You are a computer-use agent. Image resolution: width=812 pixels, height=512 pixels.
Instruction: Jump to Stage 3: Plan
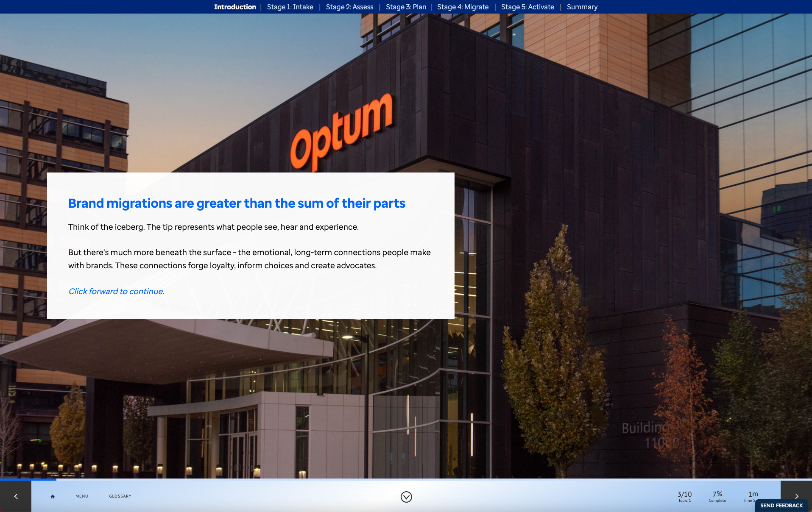click(x=406, y=7)
